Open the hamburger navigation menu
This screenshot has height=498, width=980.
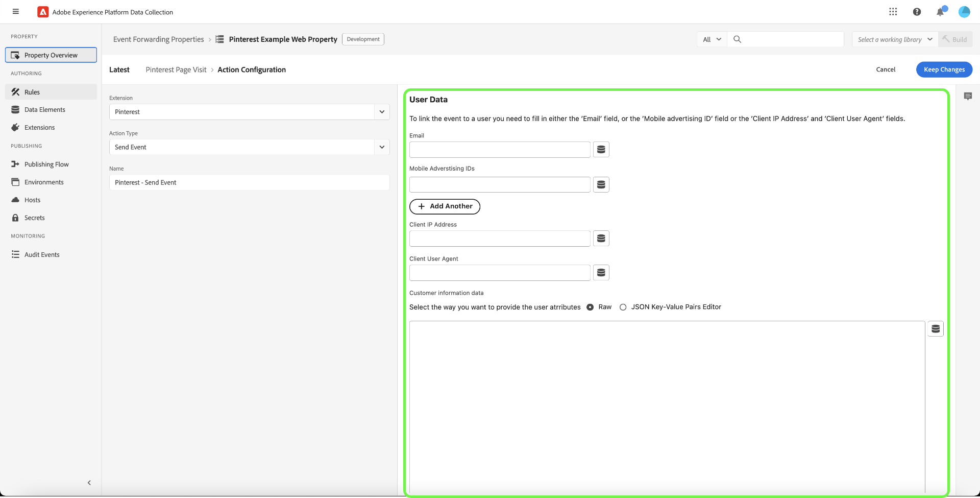16,12
